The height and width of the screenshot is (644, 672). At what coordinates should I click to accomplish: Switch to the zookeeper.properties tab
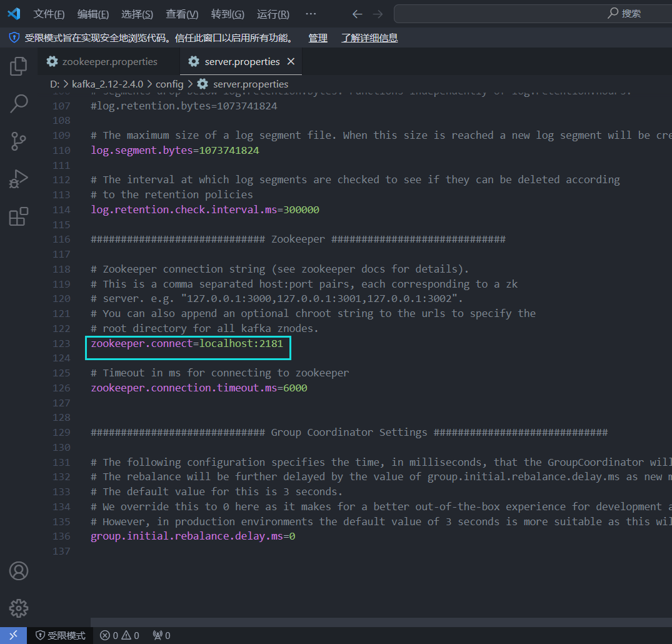[x=108, y=61]
